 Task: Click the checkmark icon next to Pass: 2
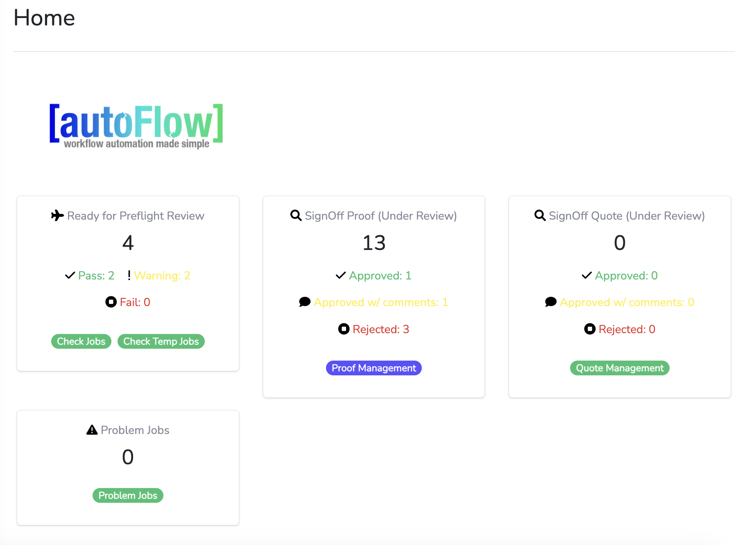point(70,275)
